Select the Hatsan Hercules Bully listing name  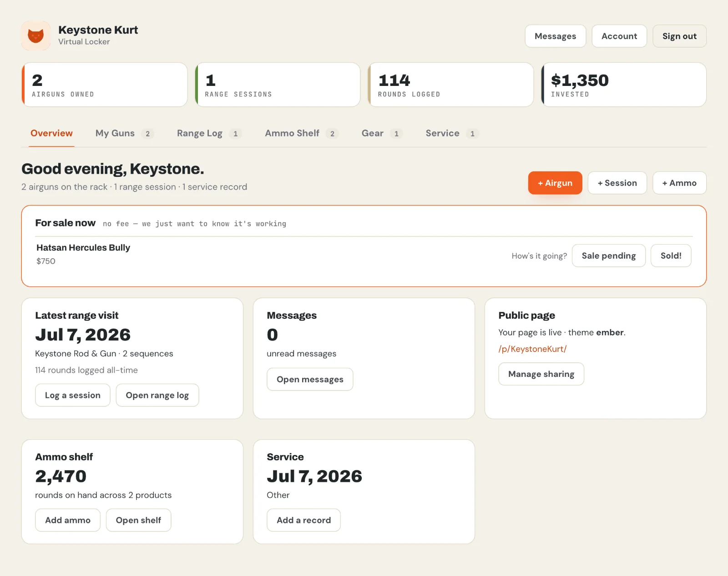point(83,247)
